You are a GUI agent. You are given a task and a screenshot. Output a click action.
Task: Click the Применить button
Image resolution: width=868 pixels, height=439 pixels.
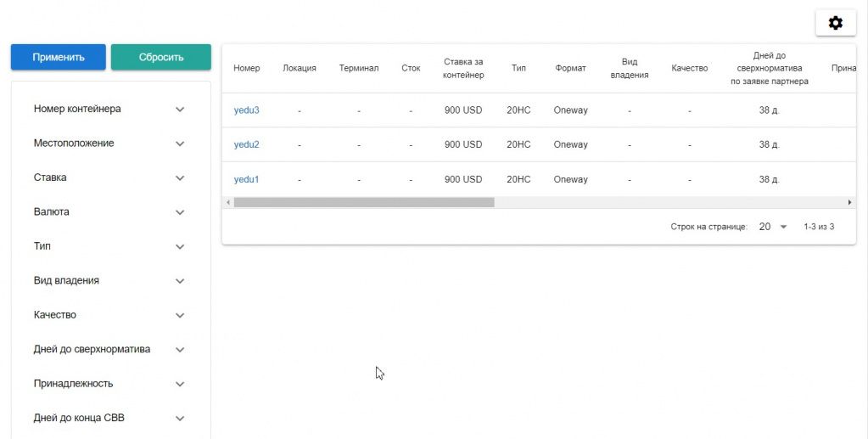59,57
